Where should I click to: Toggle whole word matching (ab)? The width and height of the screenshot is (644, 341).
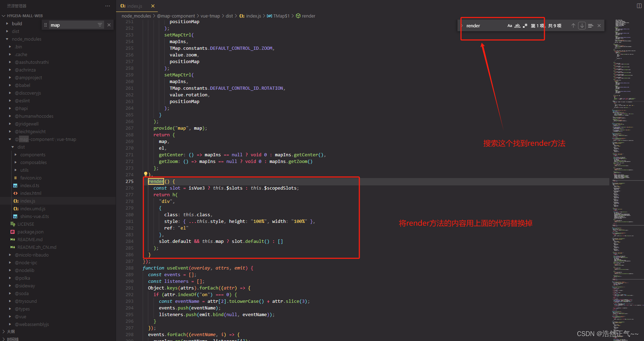517,25
